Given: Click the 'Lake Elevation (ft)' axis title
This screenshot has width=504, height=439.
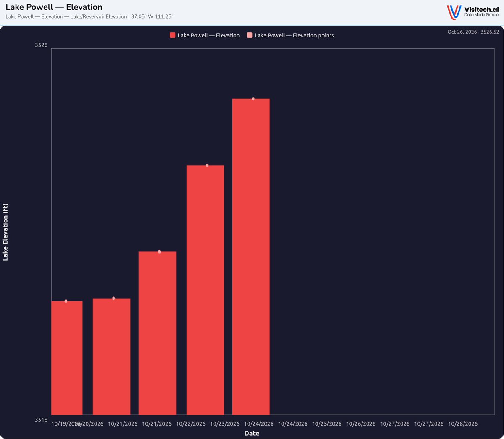Looking at the screenshot, I should point(5,232).
